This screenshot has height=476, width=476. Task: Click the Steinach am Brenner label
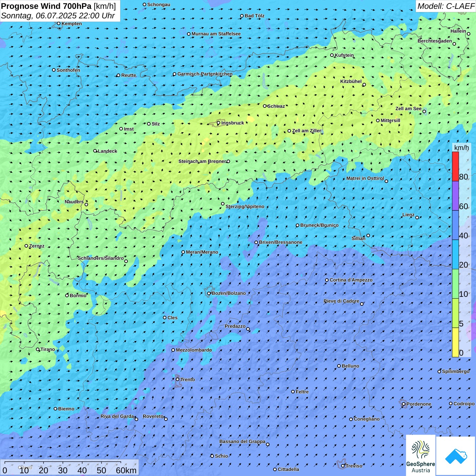(x=202, y=161)
